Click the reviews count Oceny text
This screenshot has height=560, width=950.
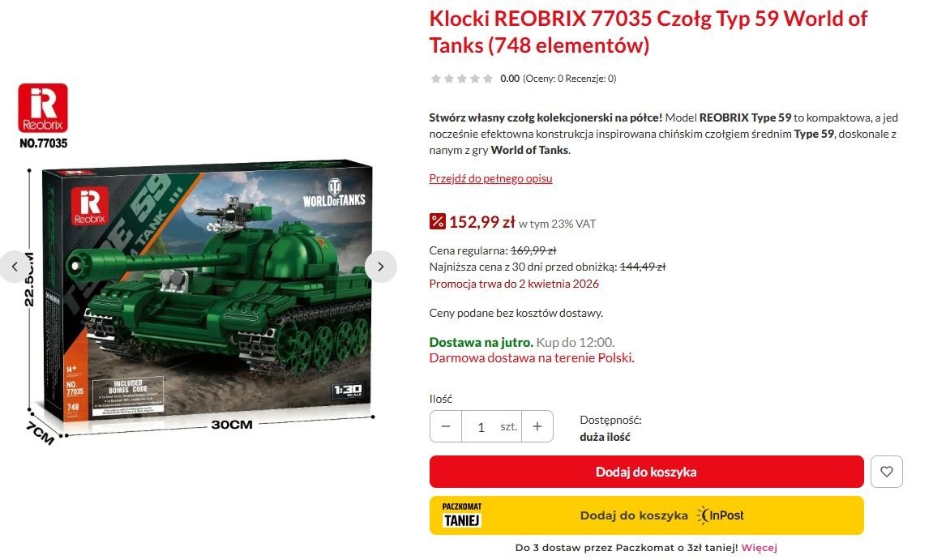[570, 78]
